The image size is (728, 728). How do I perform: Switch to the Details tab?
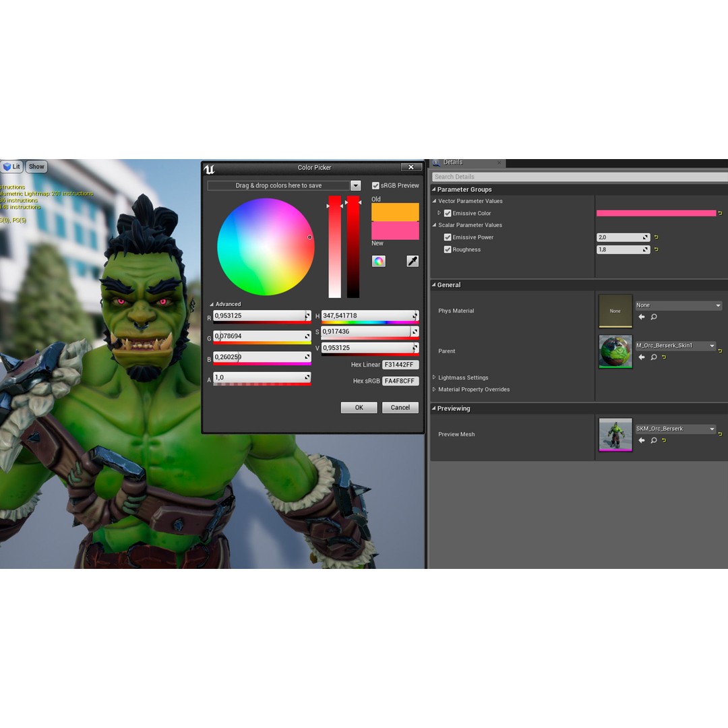[468, 163]
